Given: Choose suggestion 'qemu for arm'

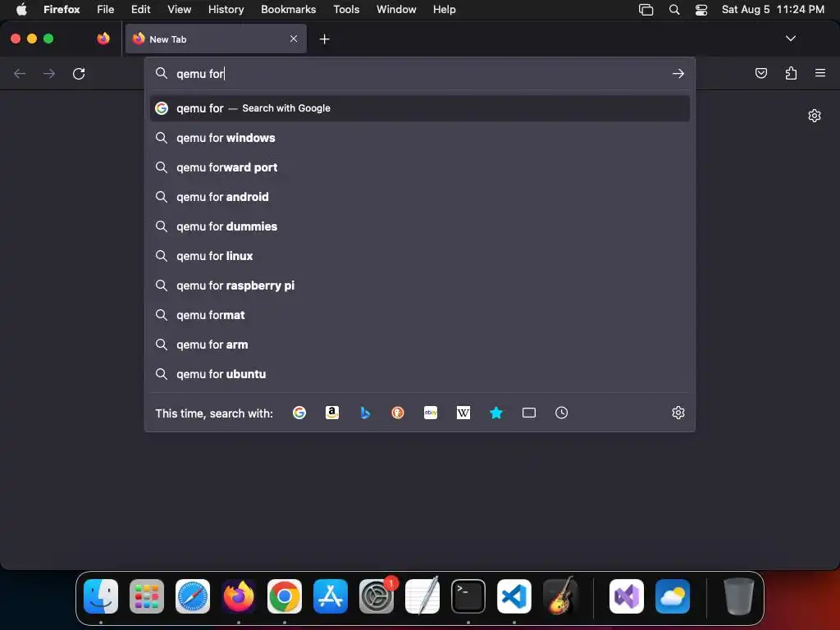Looking at the screenshot, I should point(419,344).
